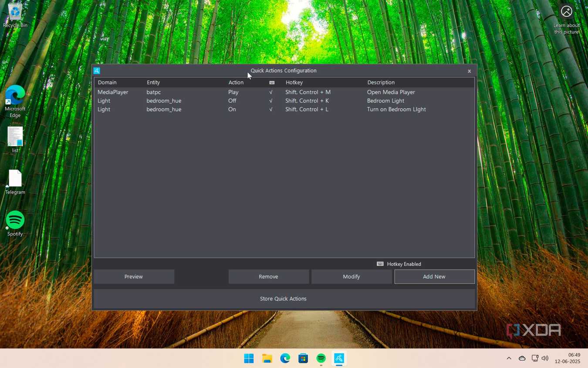Click the Store Quick Actions button
Viewport: 588px width, 368px height.
(x=284, y=299)
